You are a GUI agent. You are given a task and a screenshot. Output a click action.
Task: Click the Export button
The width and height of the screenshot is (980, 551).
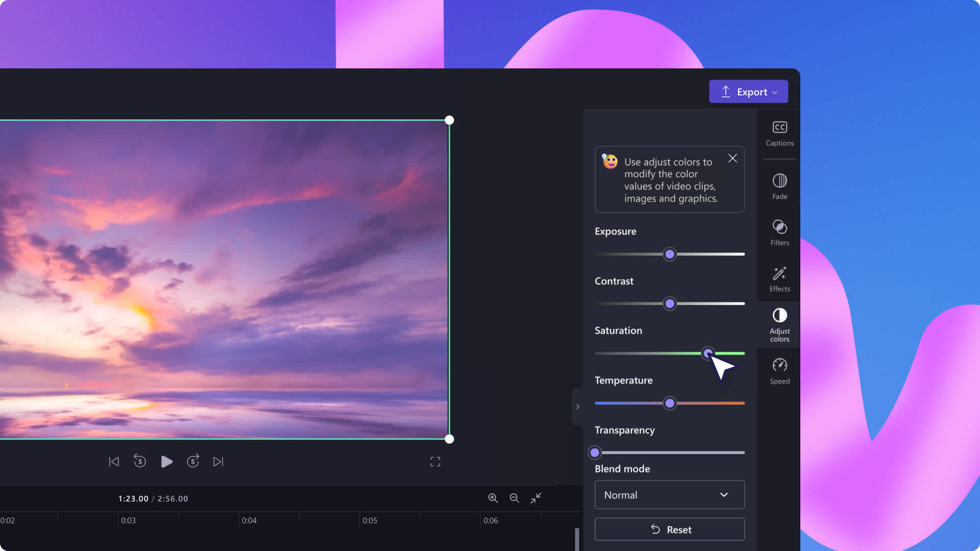748,91
